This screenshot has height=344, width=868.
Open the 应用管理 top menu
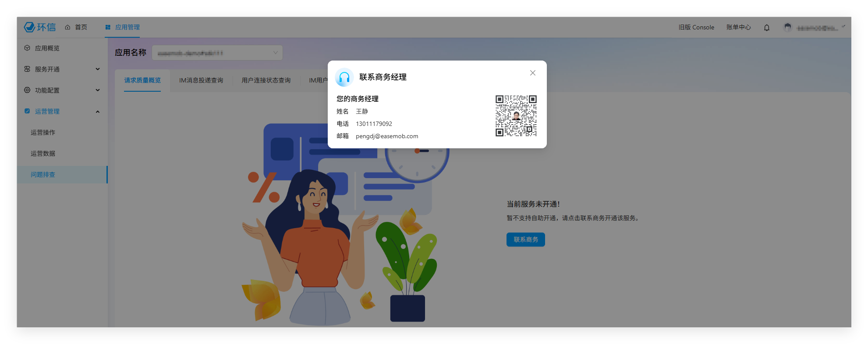pyautogui.click(x=122, y=27)
